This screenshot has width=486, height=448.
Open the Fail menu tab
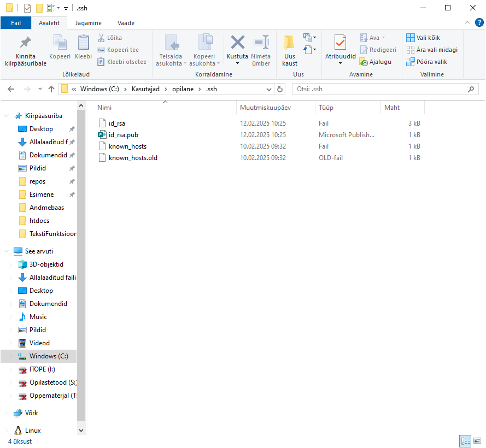pyautogui.click(x=16, y=23)
